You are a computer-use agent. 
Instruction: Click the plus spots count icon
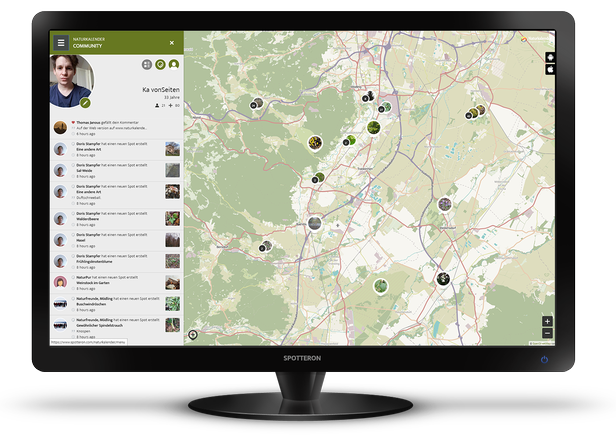[x=170, y=106]
